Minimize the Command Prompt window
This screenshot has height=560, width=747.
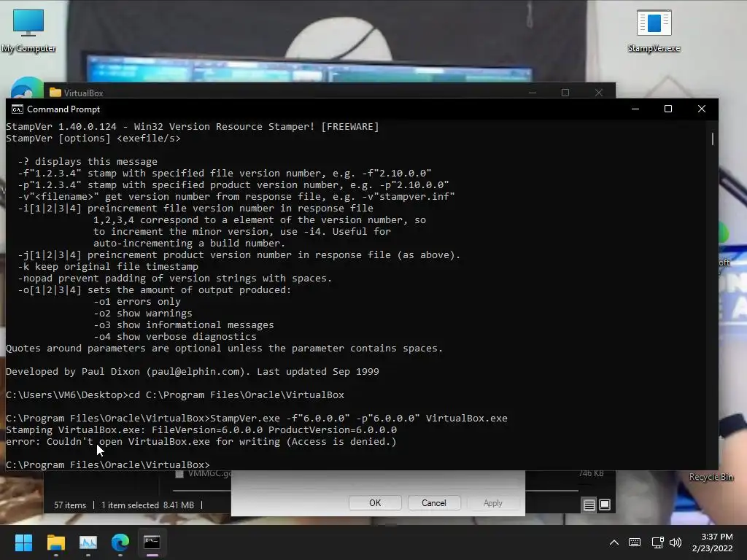(x=635, y=109)
